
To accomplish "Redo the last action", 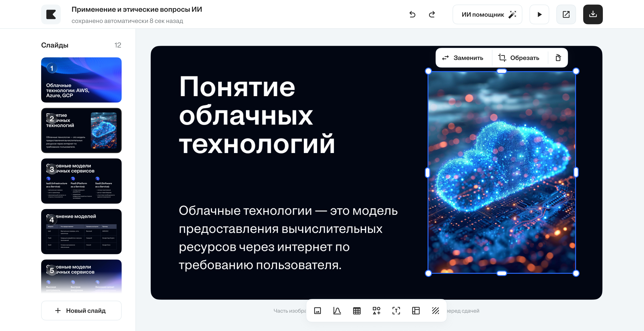I will (x=432, y=15).
